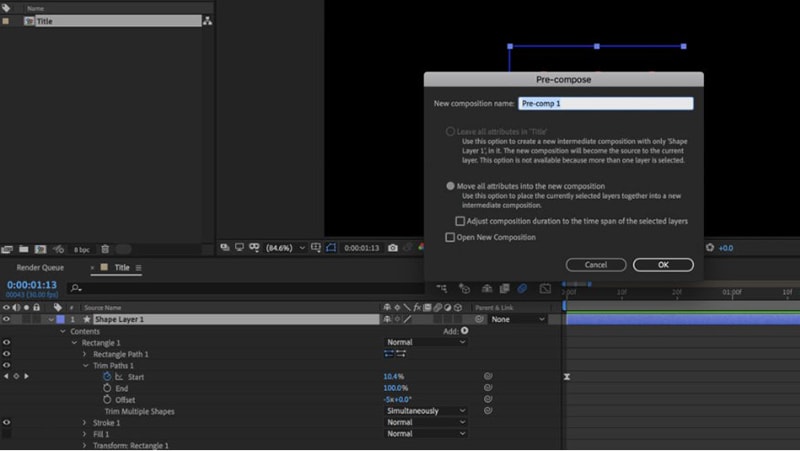
Task: Click OK in Pre-compose dialog
Action: point(663,265)
